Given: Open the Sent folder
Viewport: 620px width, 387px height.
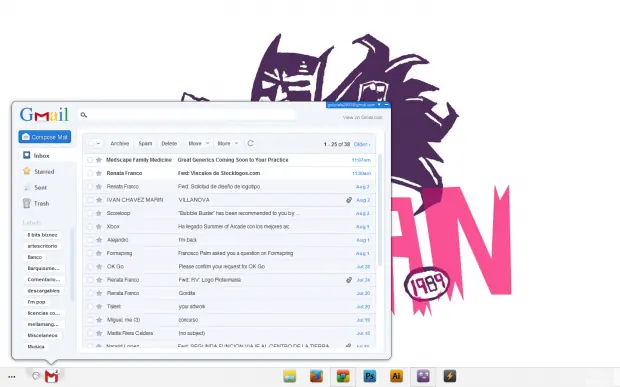Looking at the screenshot, I should (36, 187).
